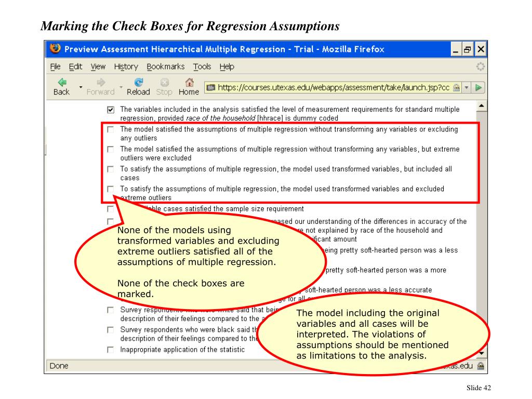Screen dimensions: 532x399
Task: Open the Edit menu
Action: coord(75,66)
